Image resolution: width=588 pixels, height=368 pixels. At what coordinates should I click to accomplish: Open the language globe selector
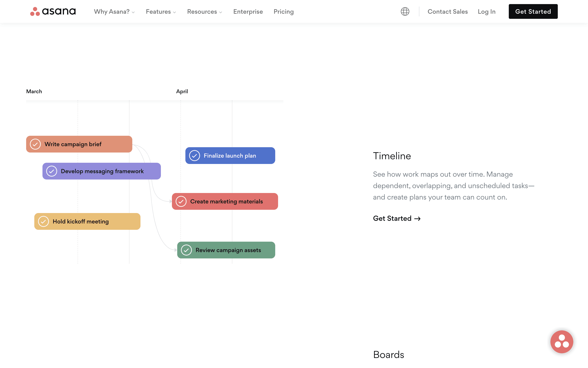[x=405, y=11]
